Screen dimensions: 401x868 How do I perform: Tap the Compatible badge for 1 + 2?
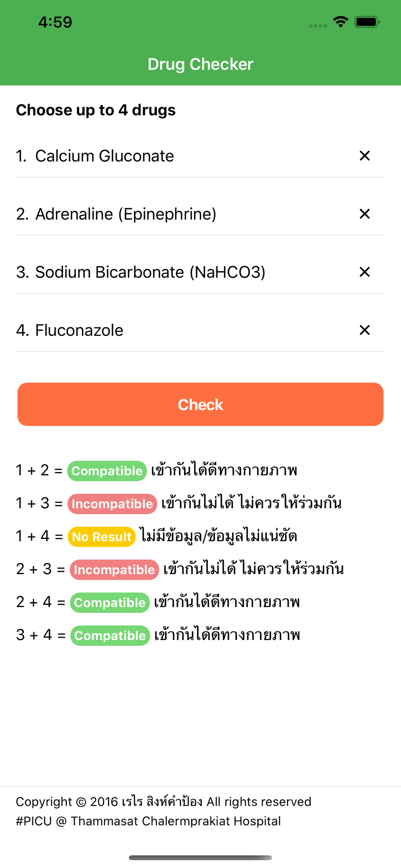tap(107, 471)
